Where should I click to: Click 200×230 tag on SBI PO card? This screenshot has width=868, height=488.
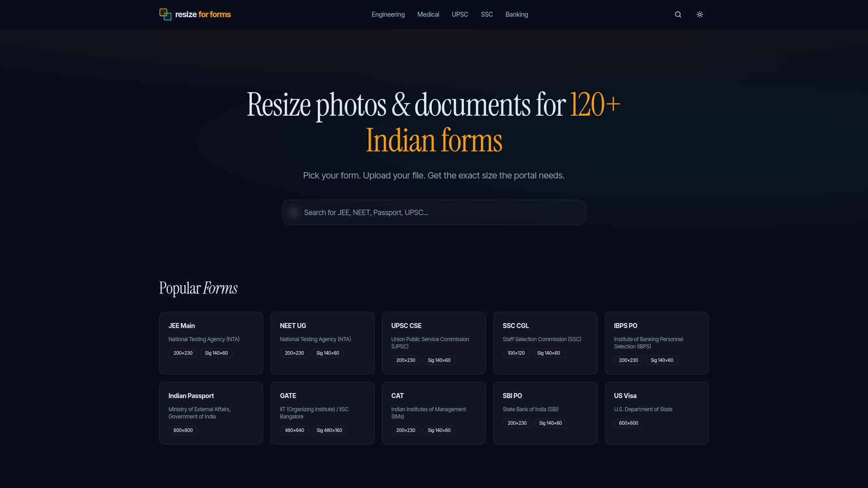(x=517, y=423)
